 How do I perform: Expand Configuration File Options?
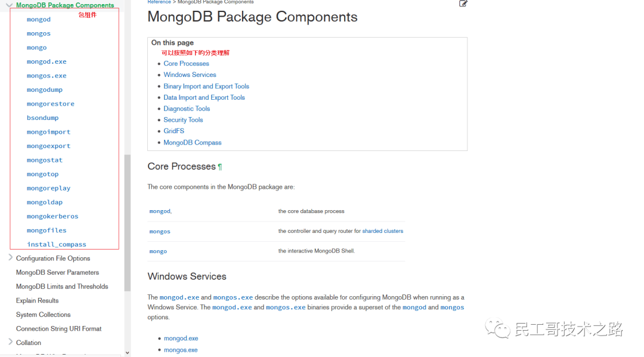click(x=10, y=257)
